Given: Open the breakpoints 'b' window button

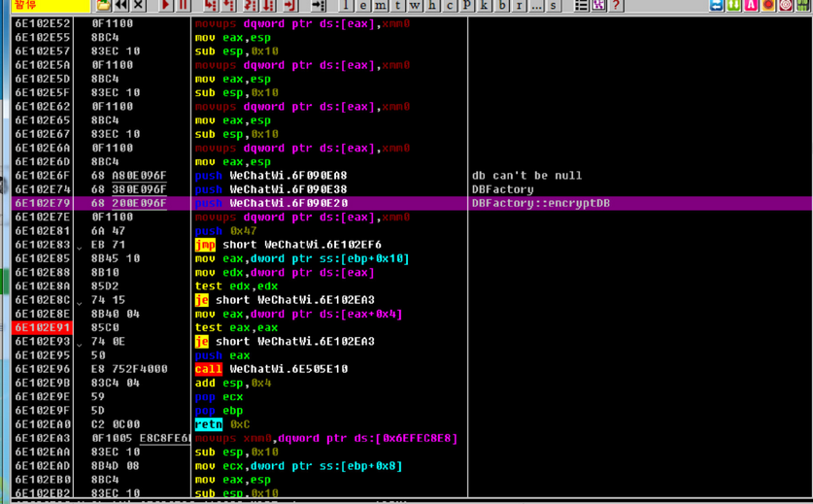Looking at the screenshot, I should pyautogui.click(x=502, y=5).
